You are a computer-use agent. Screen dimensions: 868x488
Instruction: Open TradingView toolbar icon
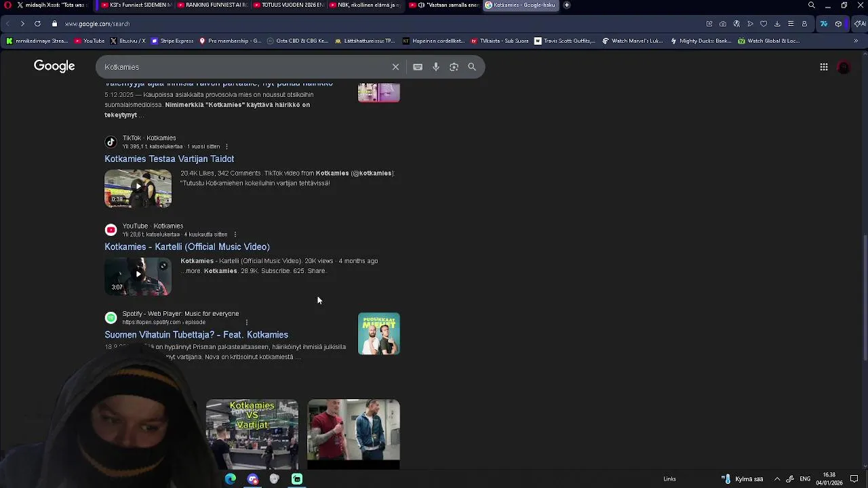pos(824,24)
